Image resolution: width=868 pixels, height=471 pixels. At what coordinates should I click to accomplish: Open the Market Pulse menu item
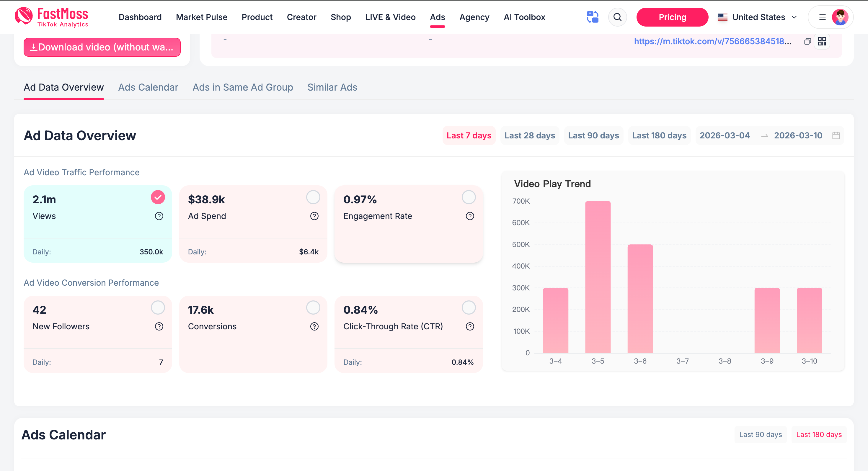[x=201, y=17]
